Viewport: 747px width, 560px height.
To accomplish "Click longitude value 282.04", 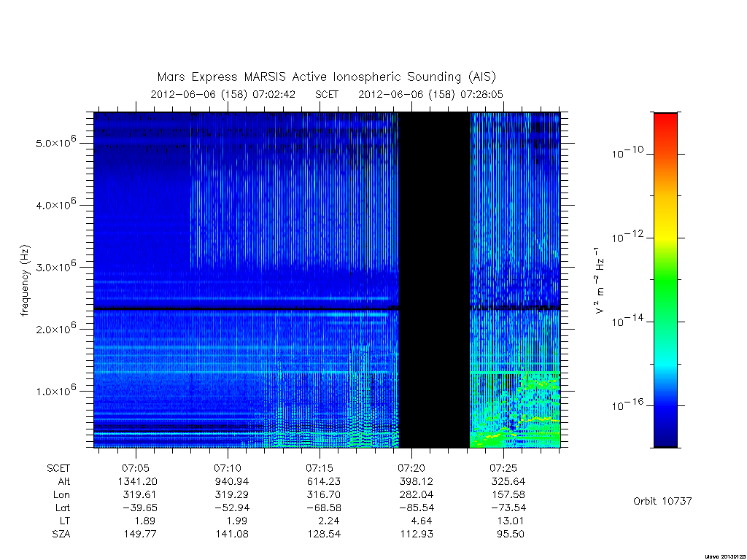I will pos(417,495).
